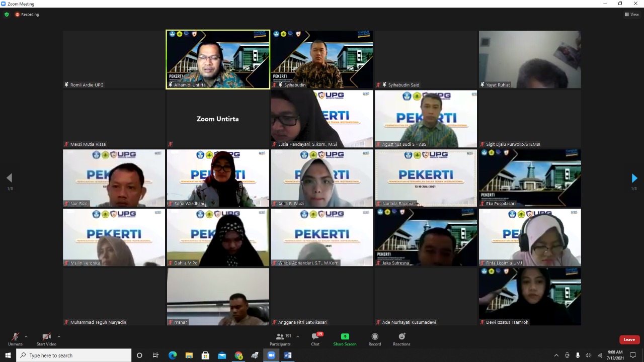The height and width of the screenshot is (362, 644).
Task: Show hidden system tray icons
Action: coord(556,355)
